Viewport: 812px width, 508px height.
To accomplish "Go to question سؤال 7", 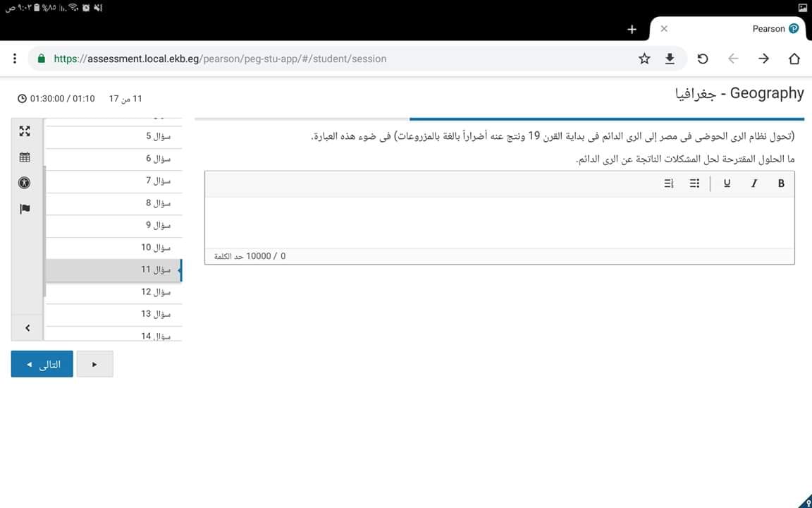I will pyautogui.click(x=114, y=181).
